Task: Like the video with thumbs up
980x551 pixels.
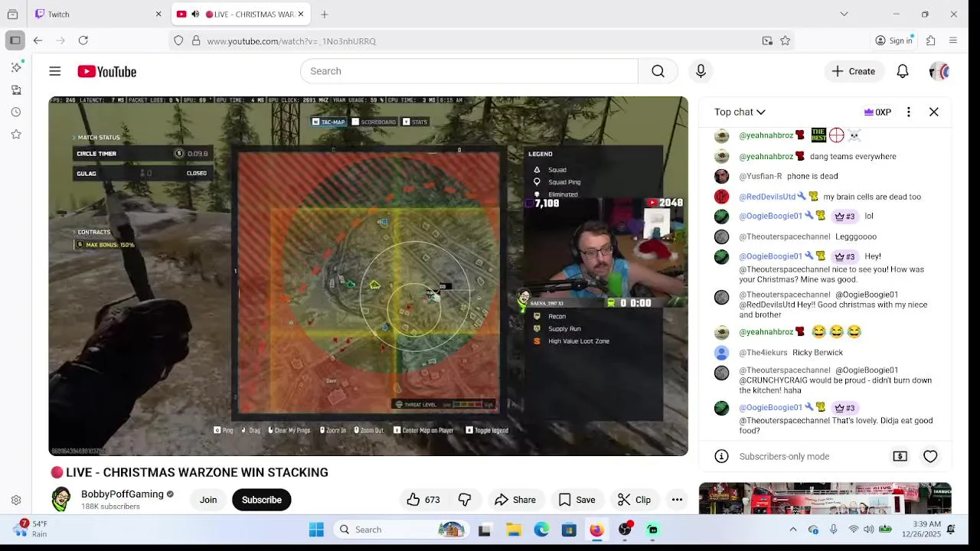Action: coord(423,500)
